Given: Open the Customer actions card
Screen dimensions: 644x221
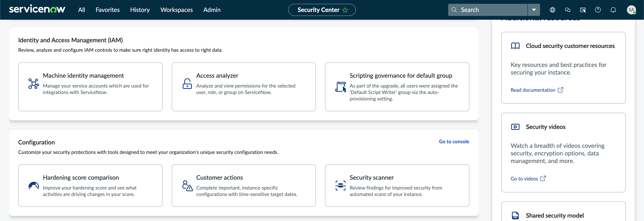Looking at the screenshot, I should [x=243, y=185].
